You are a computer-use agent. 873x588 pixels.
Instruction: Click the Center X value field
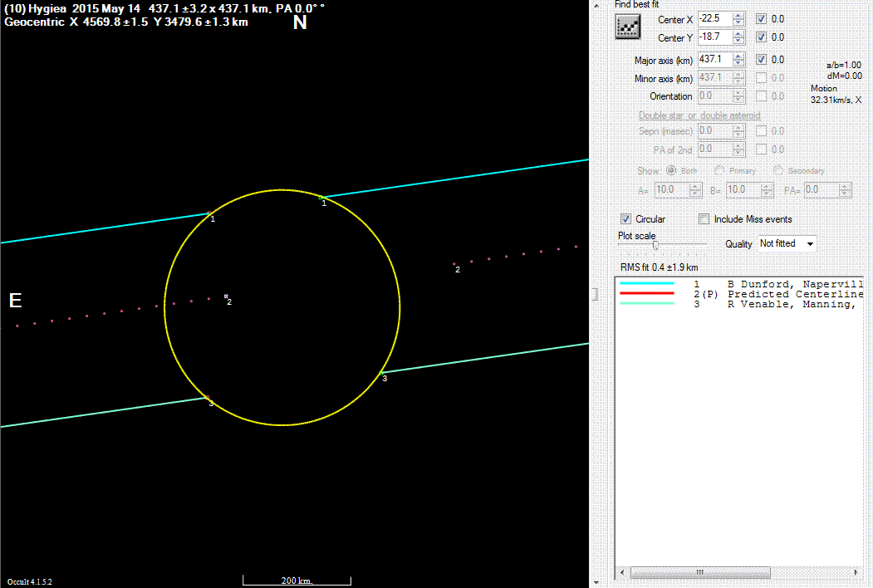click(x=715, y=18)
